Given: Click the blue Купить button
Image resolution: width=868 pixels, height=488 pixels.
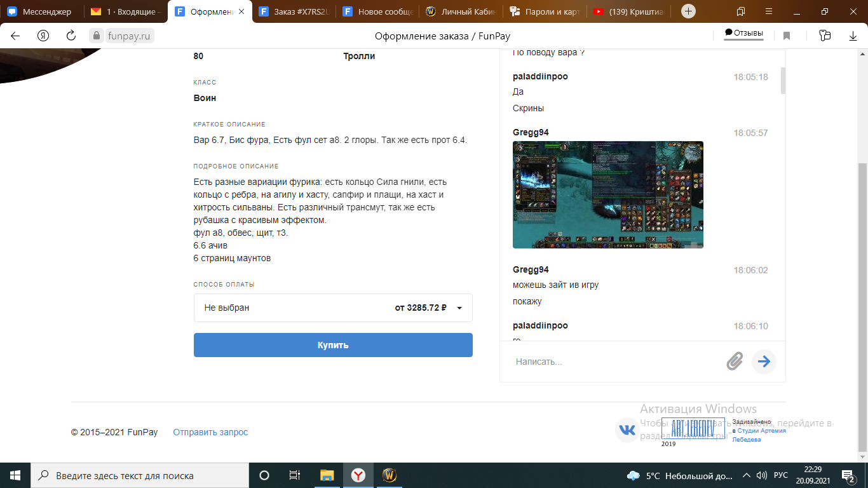Looking at the screenshot, I should click(333, 345).
